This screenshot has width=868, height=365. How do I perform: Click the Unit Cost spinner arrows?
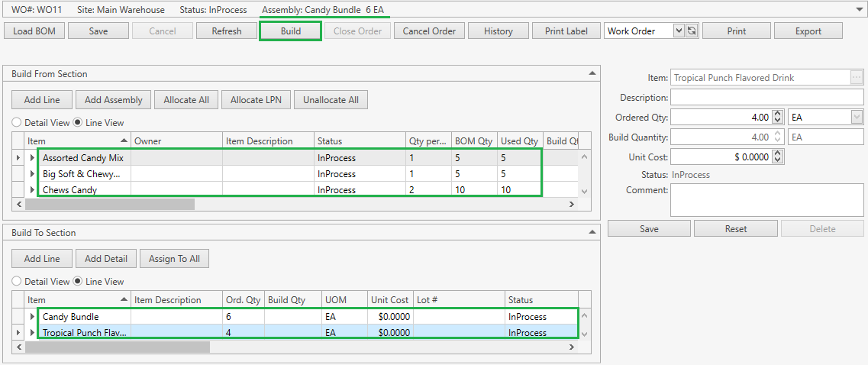pos(778,157)
